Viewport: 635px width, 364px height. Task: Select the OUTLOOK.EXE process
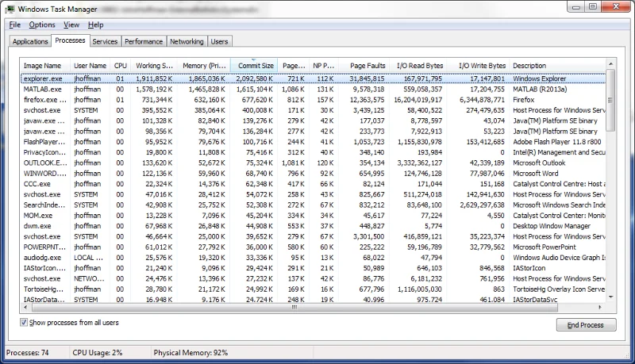[x=313, y=163]
